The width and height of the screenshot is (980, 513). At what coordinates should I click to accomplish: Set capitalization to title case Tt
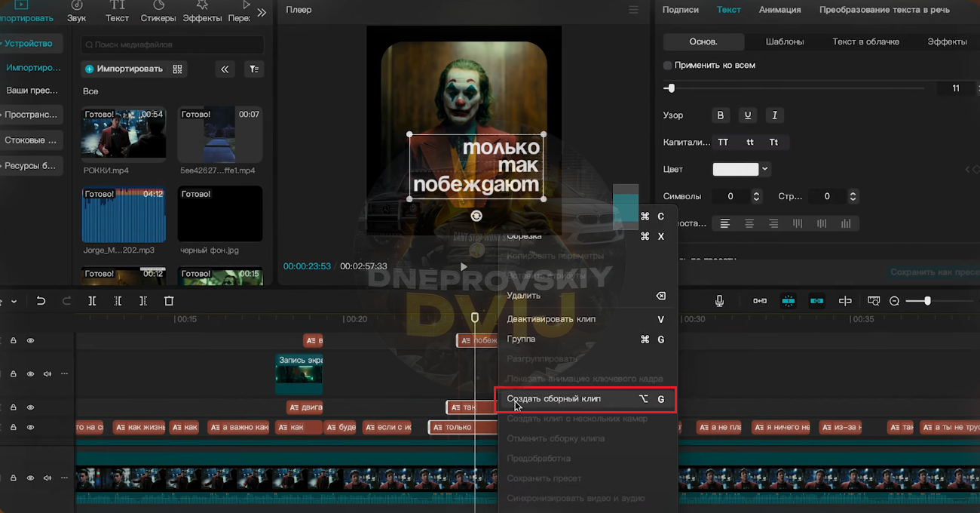click(x=773, y=142)
